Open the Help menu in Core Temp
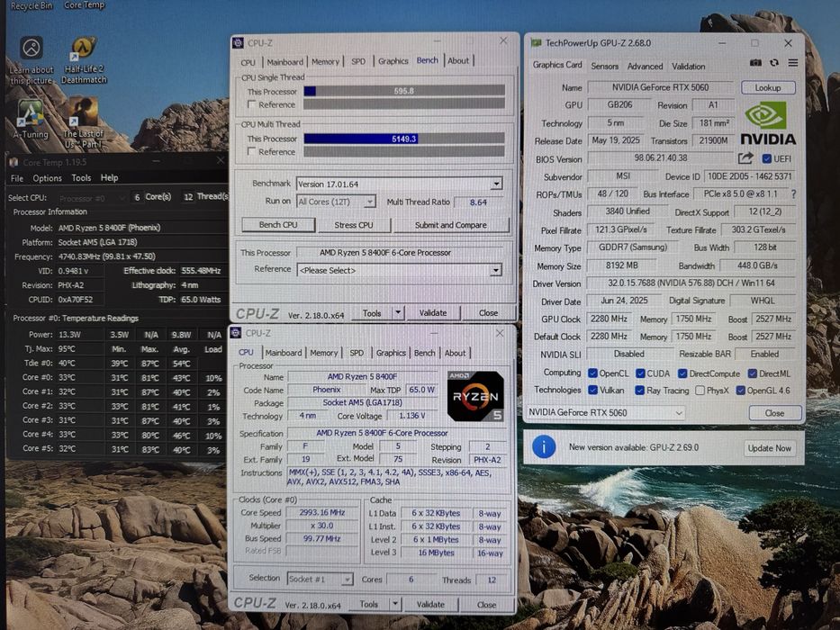Image resolution: width=840 pixels, height=630 pixels. coord(109,178)
